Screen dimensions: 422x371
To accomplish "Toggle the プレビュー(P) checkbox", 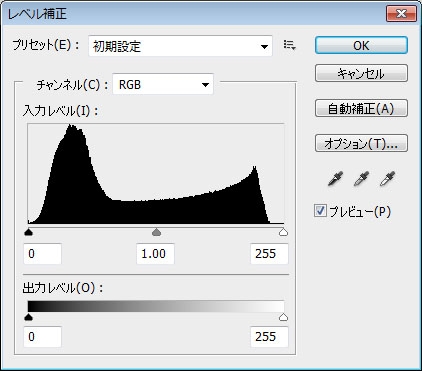I will pyautogui.click(x=320, y=211).
